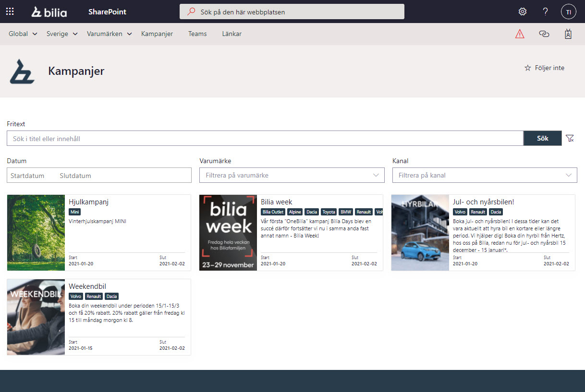
Task: Click the Sök button
Action: click(542, 138)
